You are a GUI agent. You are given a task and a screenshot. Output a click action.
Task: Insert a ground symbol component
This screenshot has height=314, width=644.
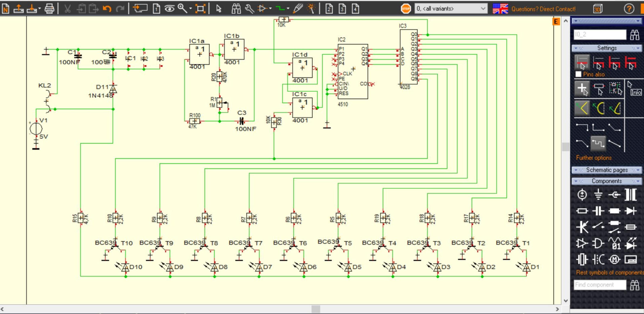pyautogui.click(x=598, y=195)
